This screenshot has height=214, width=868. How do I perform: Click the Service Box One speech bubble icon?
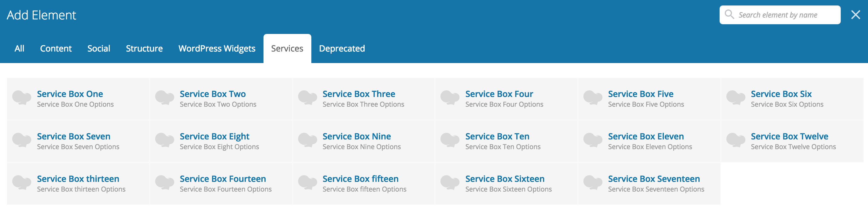pos(22,98)
